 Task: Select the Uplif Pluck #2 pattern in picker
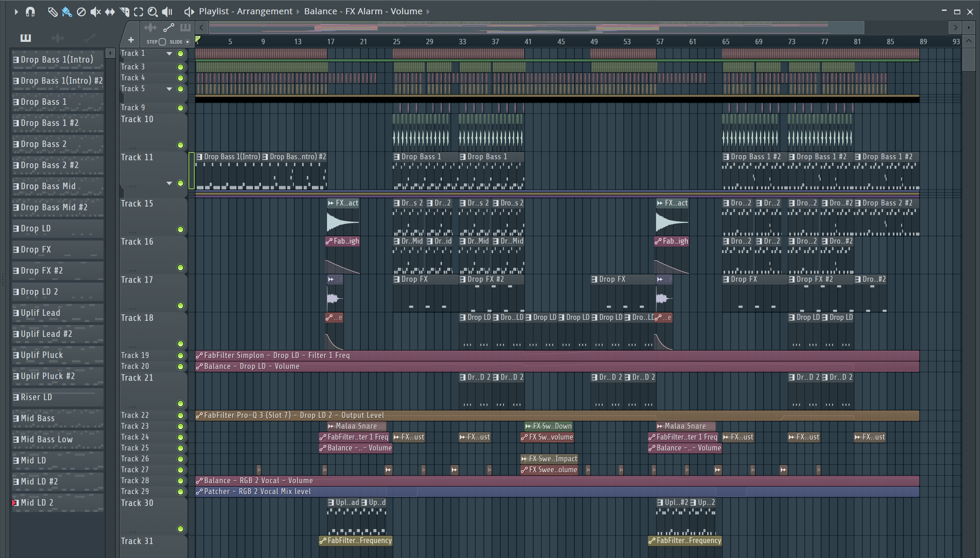[58, 376]
